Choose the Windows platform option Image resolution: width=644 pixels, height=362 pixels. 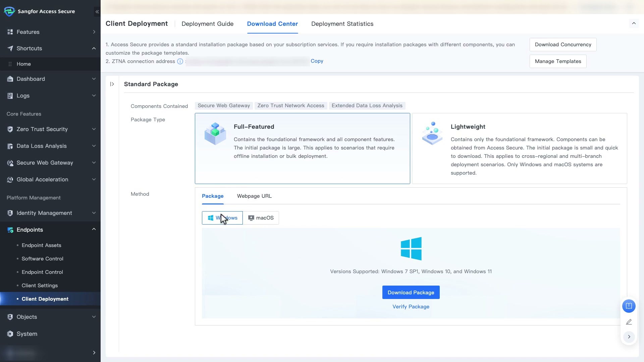coord(222,218)
